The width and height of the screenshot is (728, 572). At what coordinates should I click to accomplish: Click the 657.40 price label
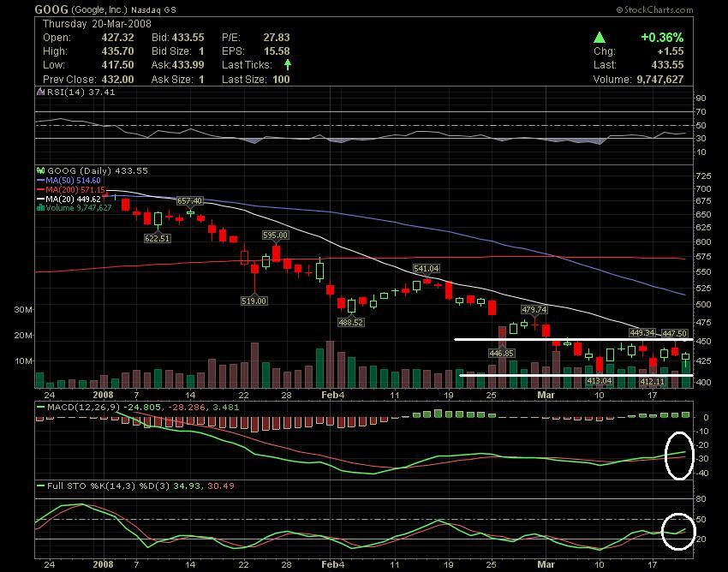[189, 200]
